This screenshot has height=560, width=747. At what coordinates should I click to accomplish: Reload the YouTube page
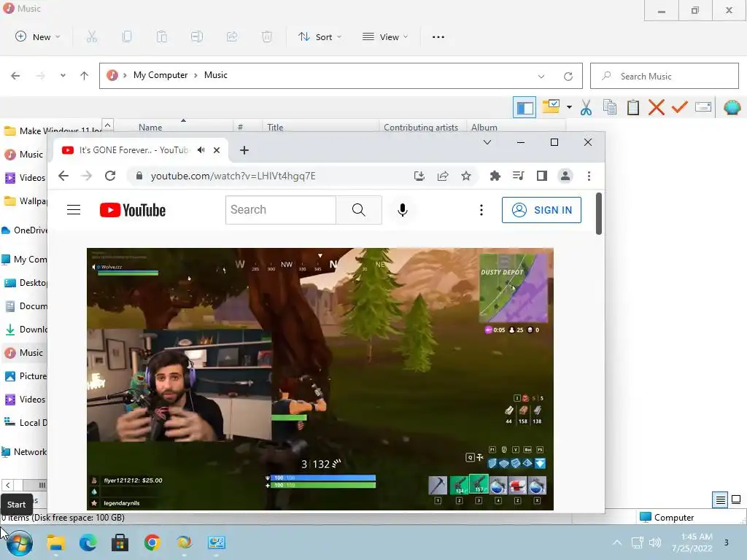pos(110,176)
